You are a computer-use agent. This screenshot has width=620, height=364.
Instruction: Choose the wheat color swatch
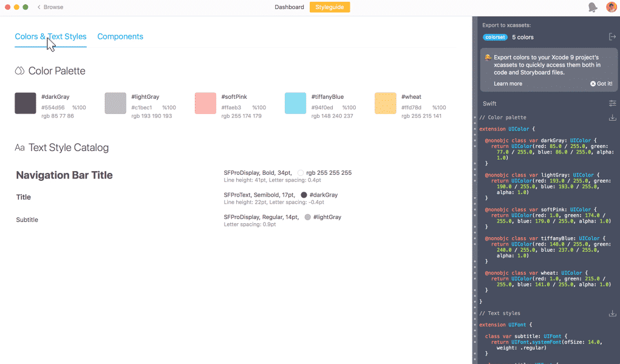coord(385,103)
